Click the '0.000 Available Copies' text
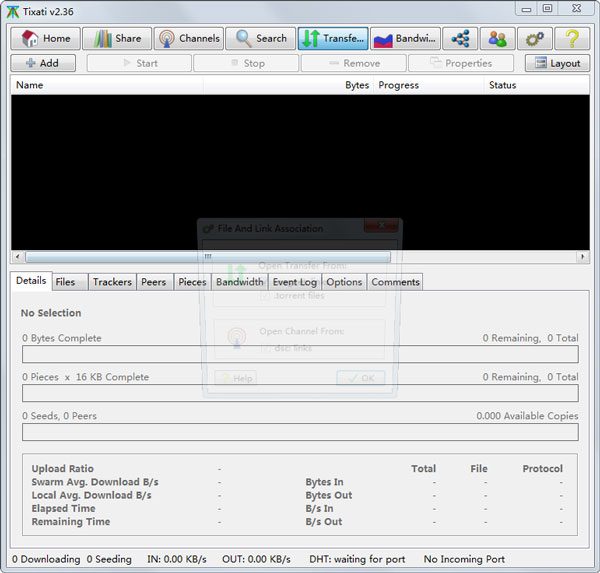The image size is (600, 573). (527, 416)
